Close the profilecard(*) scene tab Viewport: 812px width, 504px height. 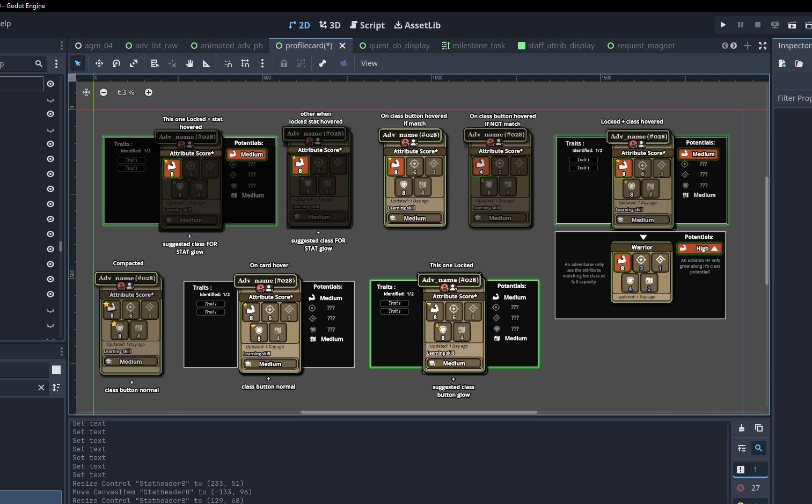click(342, 46)
